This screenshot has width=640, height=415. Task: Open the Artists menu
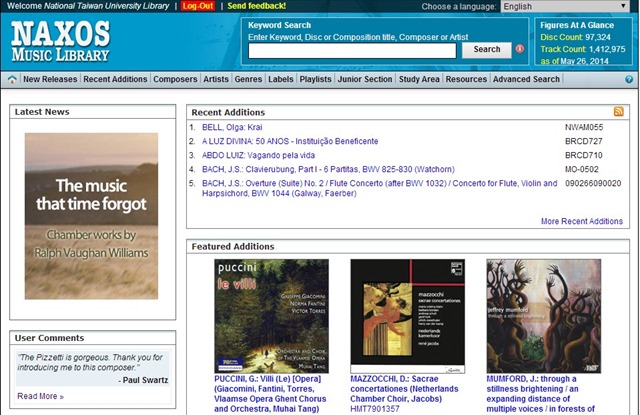click(x=216, y=79)
